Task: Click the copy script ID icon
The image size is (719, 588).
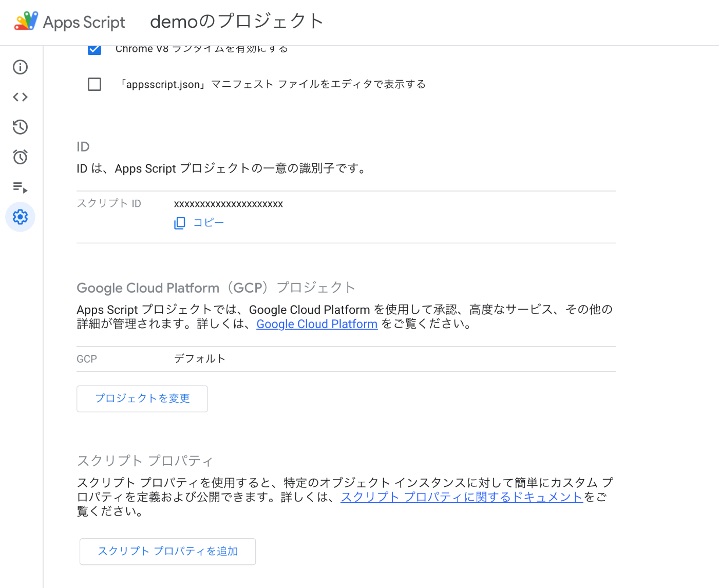Action: (x=180, y=223)
